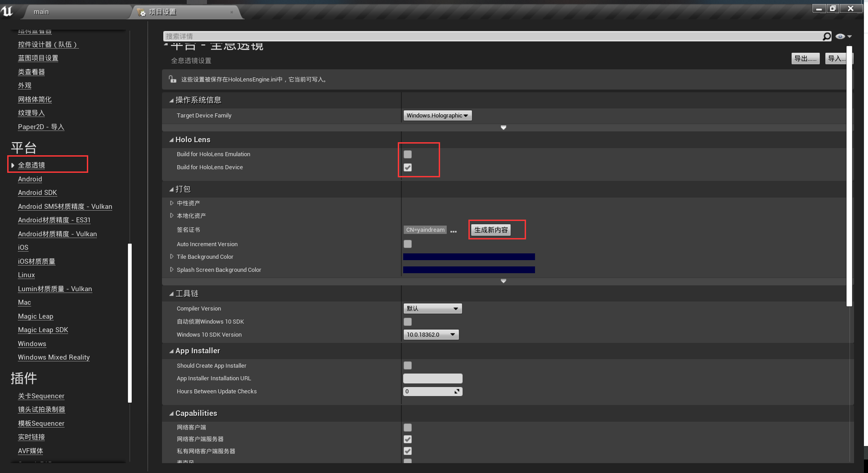Viewport: 868px width, 473px height.
Task: Select Windows Mixed Reality in sidebar
Action: point(54,357)
